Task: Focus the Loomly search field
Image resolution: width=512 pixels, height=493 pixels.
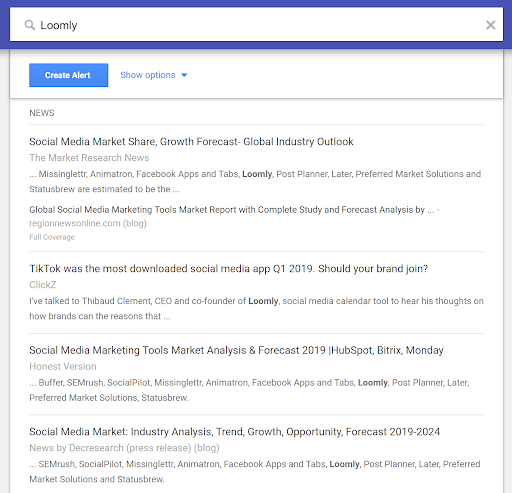Action: click(256, 25)
